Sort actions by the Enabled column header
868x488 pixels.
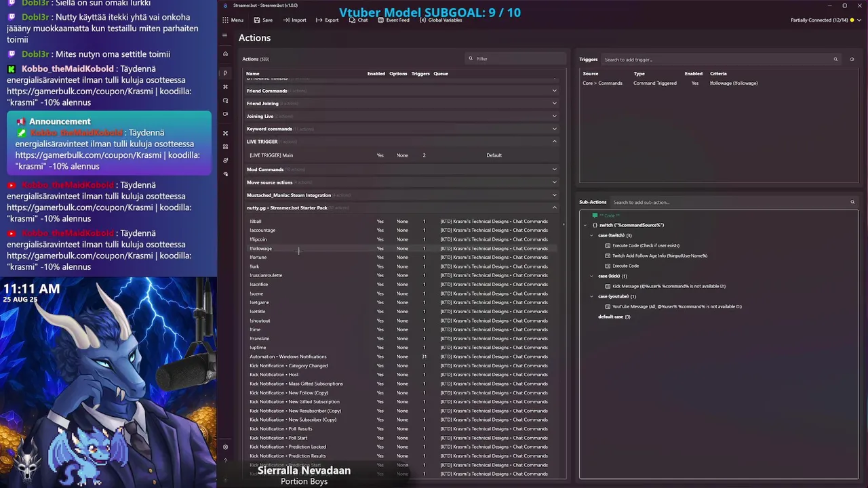[x=376, y=73]
